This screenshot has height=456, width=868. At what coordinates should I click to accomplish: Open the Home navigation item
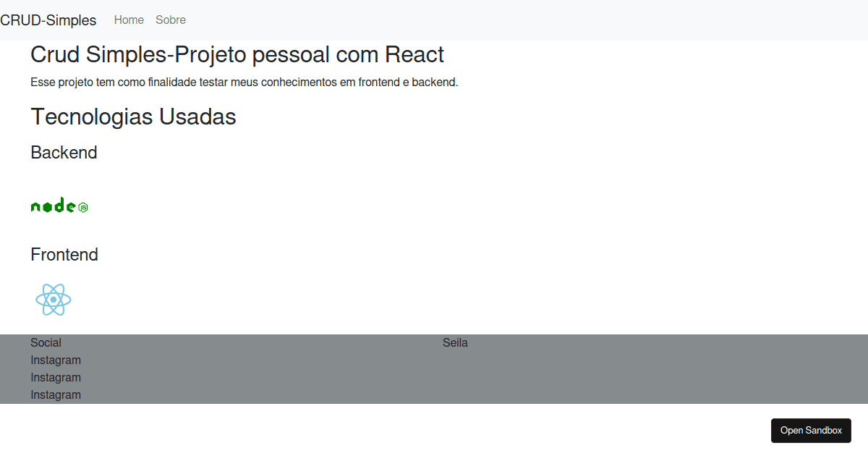click(x=129, y=20)
